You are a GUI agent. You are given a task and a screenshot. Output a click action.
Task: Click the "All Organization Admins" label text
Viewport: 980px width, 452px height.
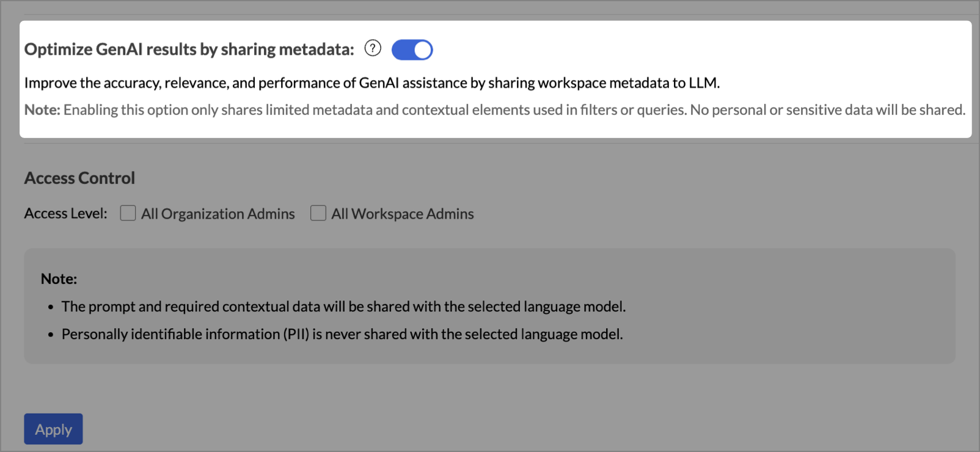[218, 214]
